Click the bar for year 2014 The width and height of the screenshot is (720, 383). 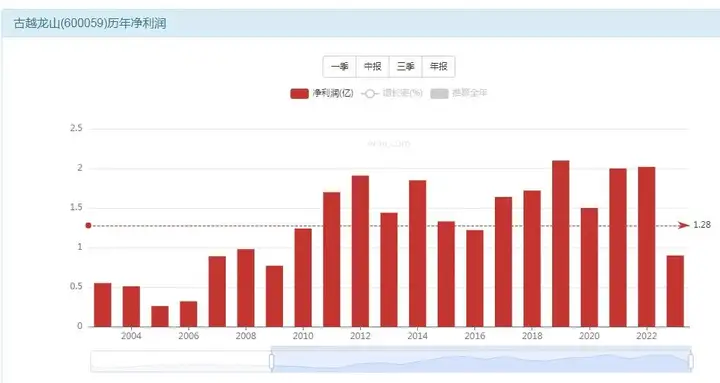coord(417,253)
